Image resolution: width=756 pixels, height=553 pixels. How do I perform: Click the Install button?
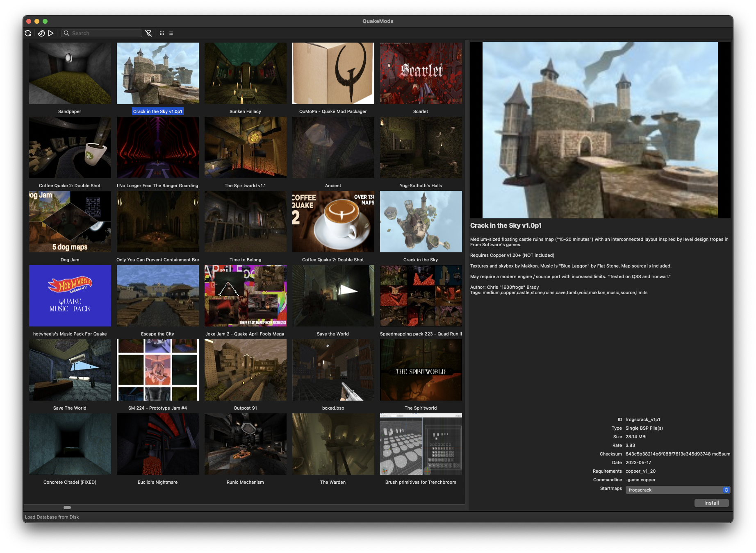click(x=711, y=503)
